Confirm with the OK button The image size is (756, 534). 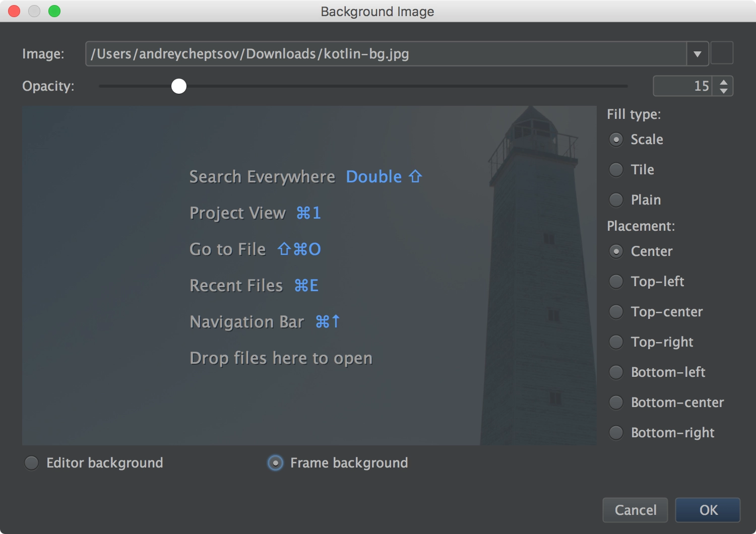pos(708,510)
